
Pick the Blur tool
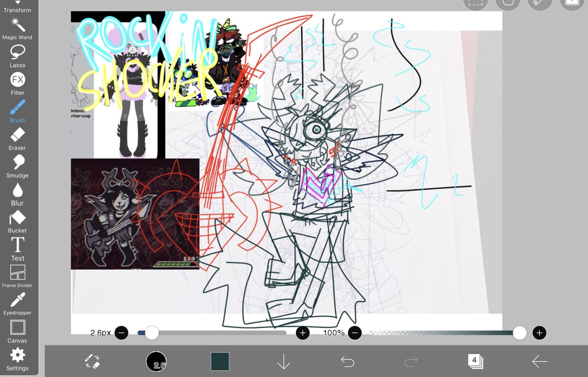coord(18,194)
